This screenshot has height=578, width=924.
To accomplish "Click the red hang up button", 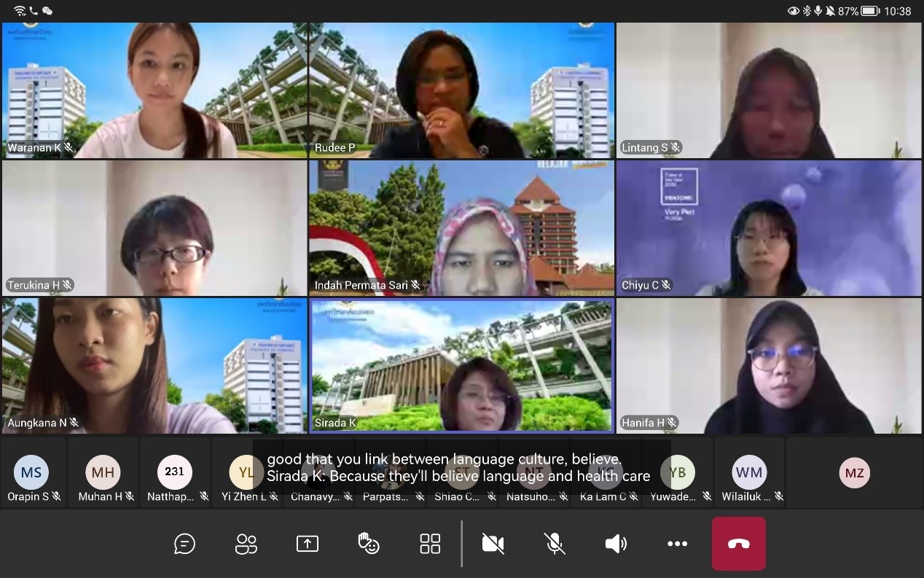I will coord(738,544).
